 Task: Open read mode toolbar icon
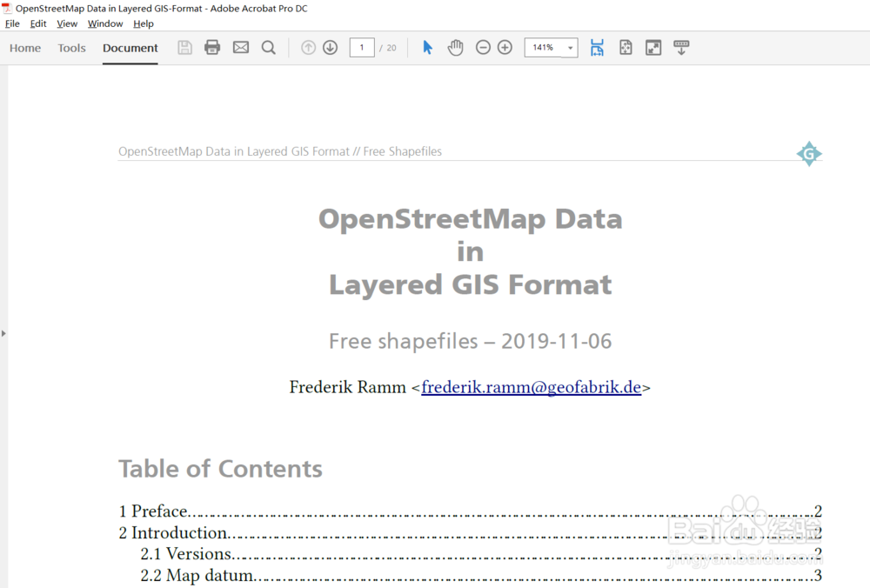681,48
